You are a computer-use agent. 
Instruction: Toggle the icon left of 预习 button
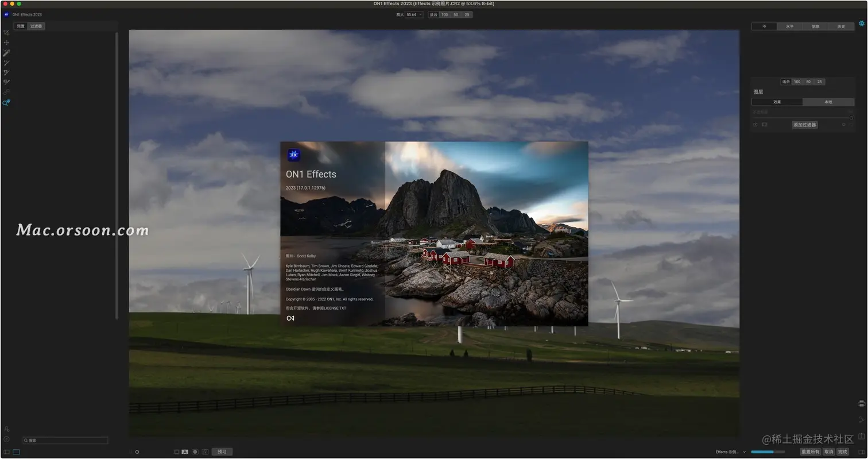205,452
